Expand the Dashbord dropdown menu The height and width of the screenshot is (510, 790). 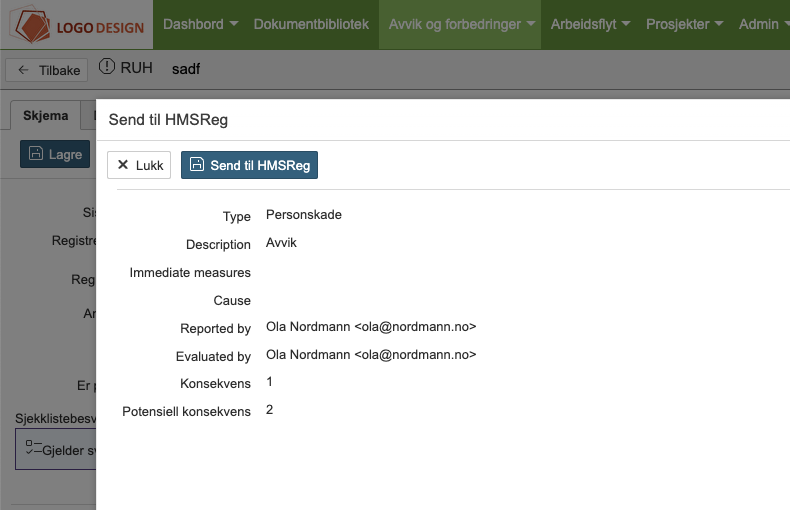click(200, 24)
